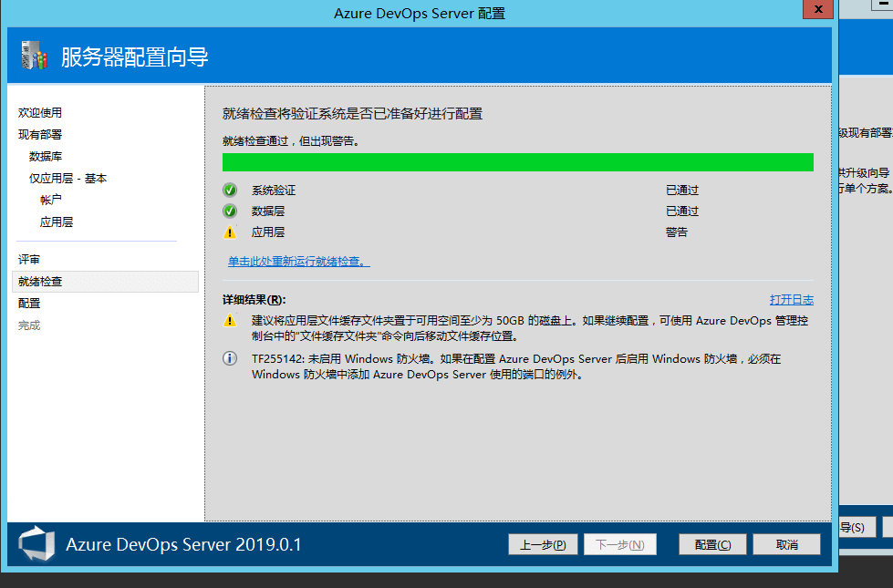This screenshot has height=588, width=893.
Task: Select the 就绪检查 sidebar item
Action: 40,282
